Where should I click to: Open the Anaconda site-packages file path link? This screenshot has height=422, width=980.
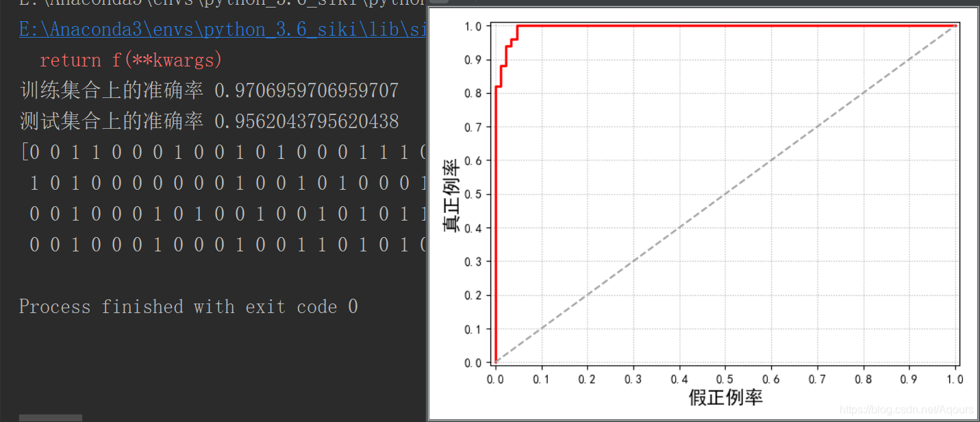[223, 30]
